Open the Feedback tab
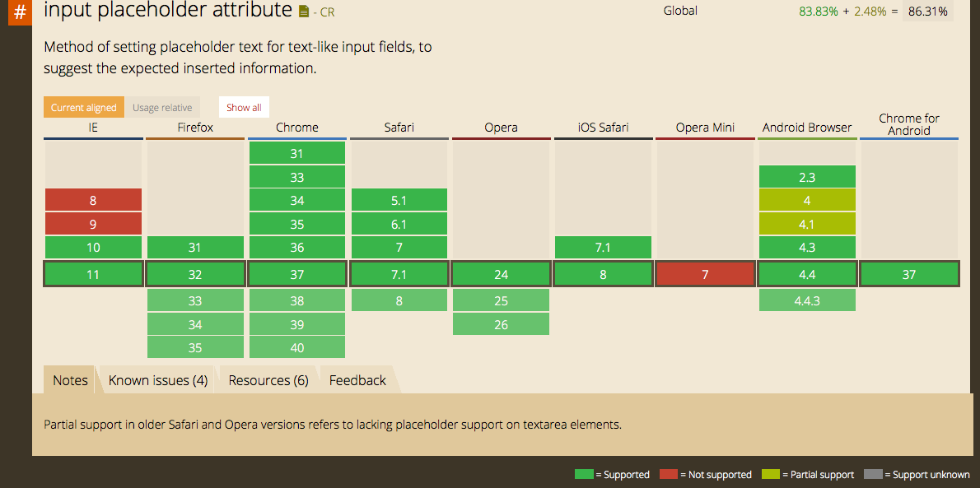This screenshot has height=488, width=980. tap(357, 380)
